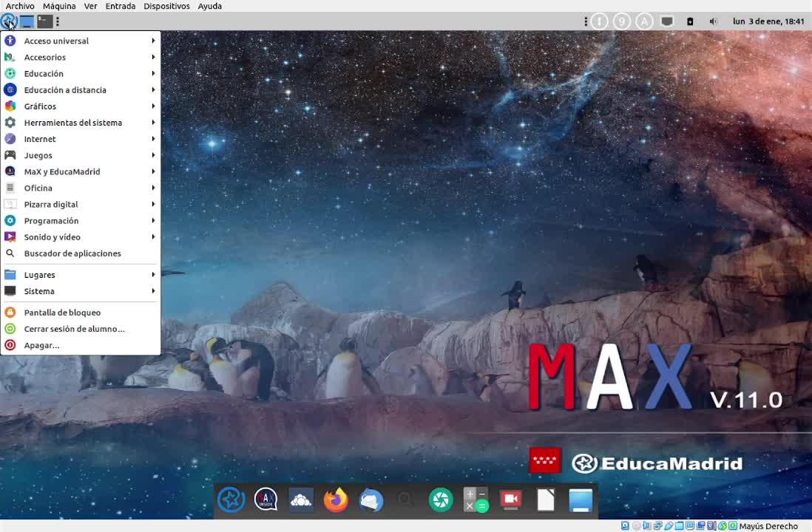Select Apagar… to shut down
This screenshot has width=812, height=532.
[x=81, y=345]
